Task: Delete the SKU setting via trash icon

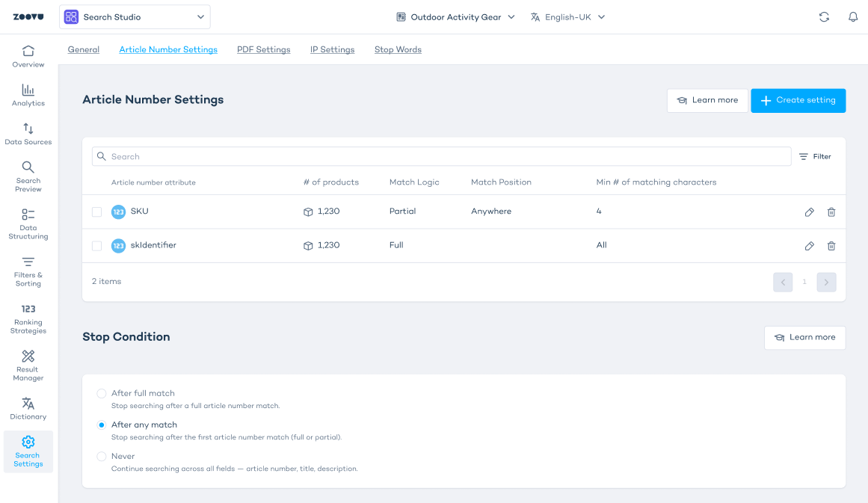Action: (831, 212)
